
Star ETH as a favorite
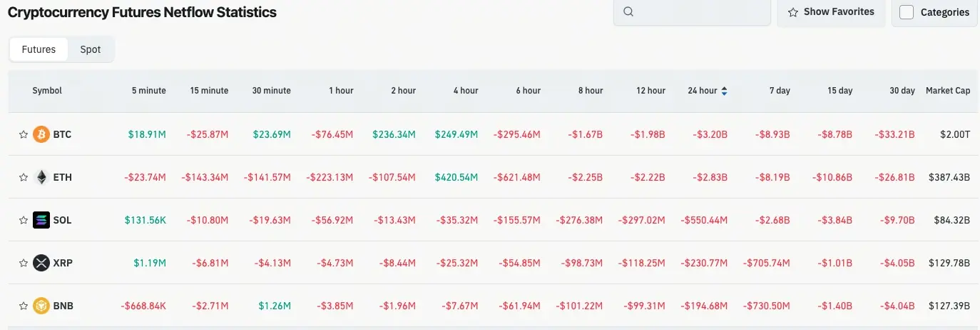coord(24,177)
